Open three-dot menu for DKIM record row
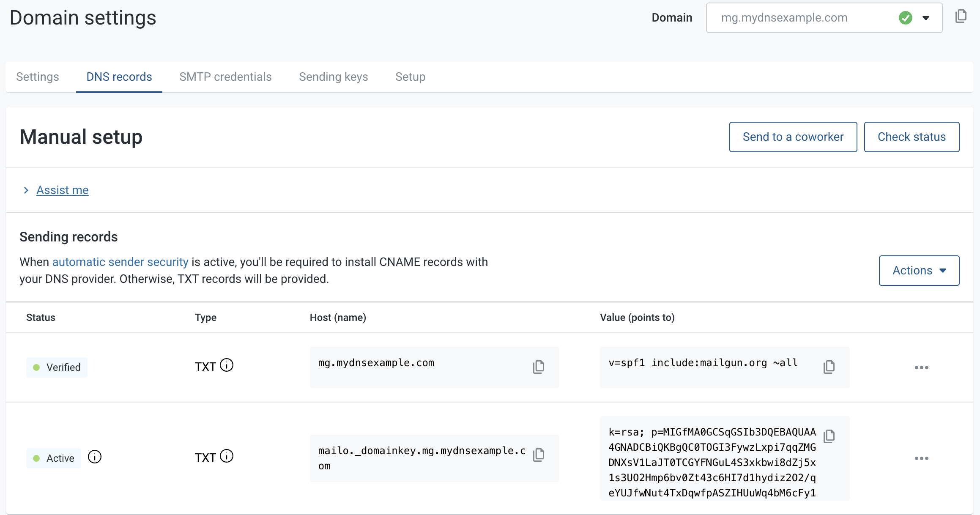Viewport: 980px width, 515px height. (921, 458)
